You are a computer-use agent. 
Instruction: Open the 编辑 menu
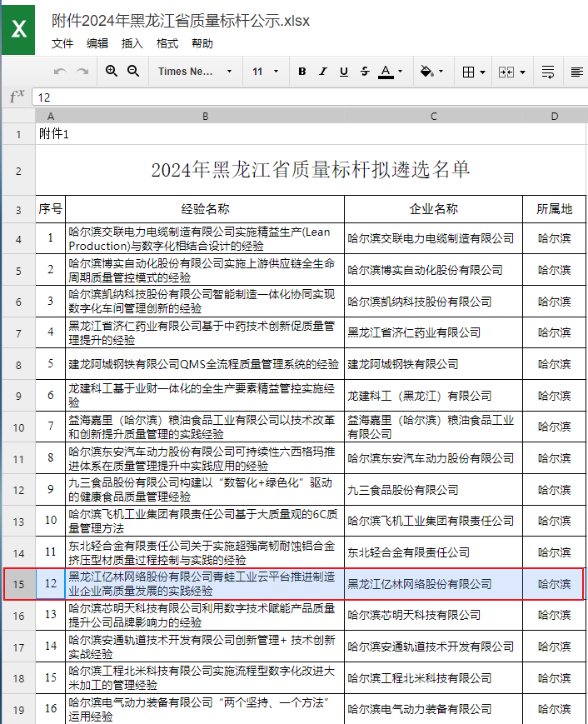click(x=97, y=44)
